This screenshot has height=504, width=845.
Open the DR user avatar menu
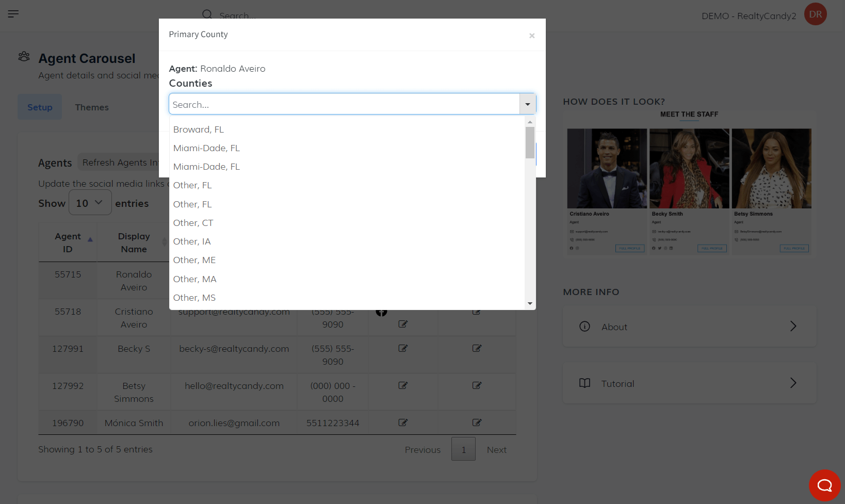tap(815, 14)
